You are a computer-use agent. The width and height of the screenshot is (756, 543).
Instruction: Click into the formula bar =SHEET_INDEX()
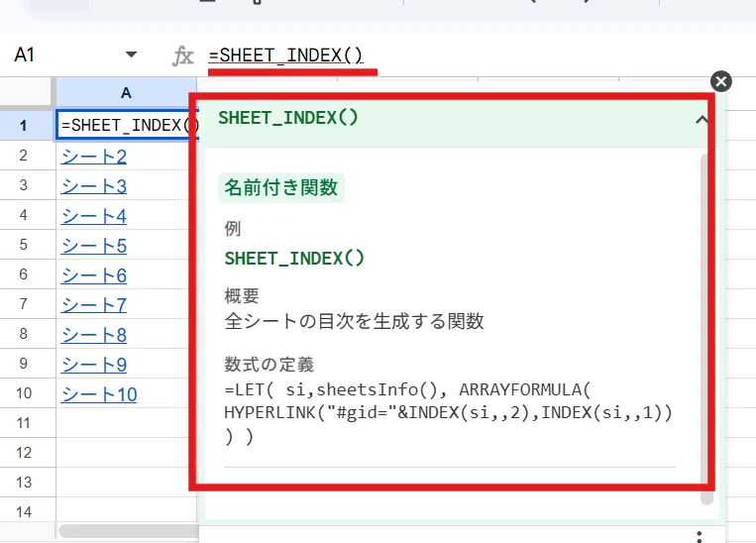285,55
